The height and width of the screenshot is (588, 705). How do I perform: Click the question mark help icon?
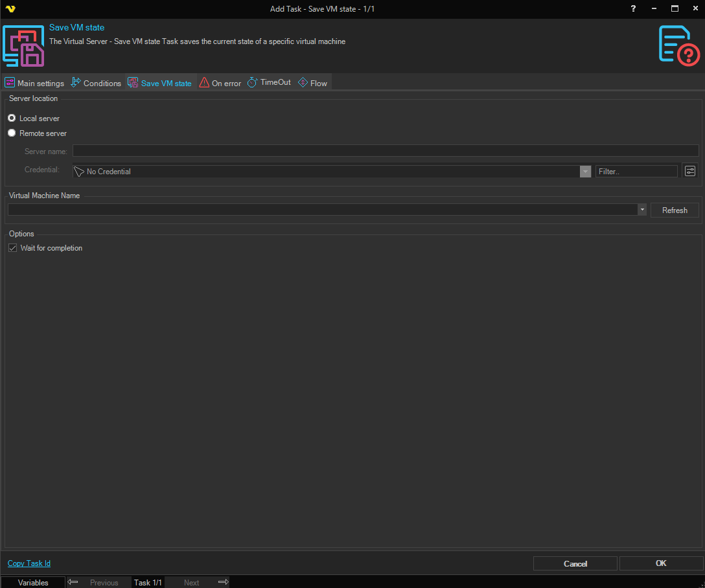(633, 8)
